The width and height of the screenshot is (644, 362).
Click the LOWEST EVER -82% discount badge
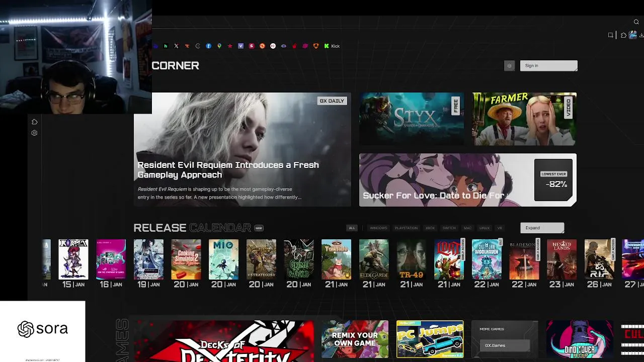tap(553, 180)
